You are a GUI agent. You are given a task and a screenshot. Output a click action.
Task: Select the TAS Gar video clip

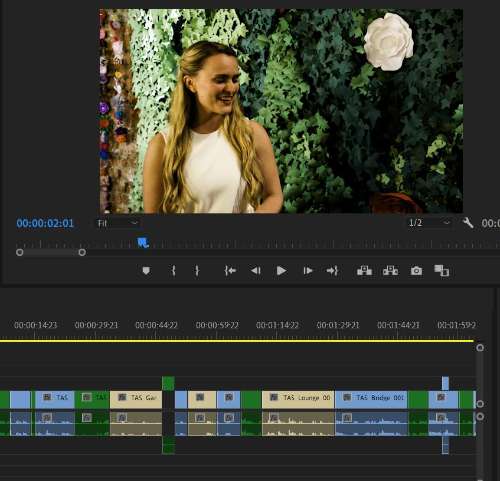[x=136, y=399]
